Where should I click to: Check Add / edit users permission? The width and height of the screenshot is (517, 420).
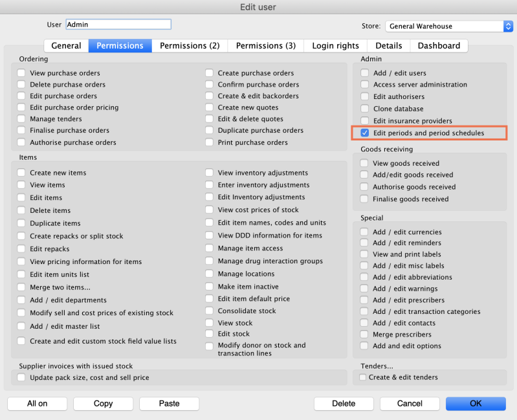(x=364, y=73)
